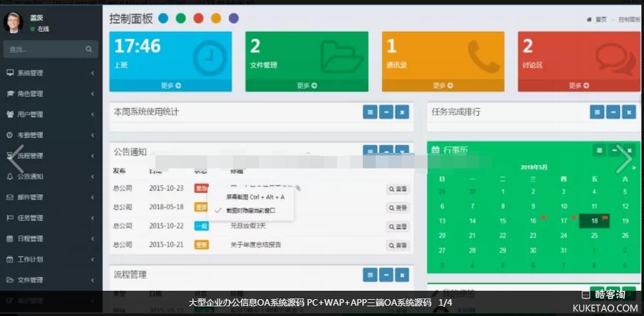Click the phone icon on 通讯录 card
Image resolution: width=644 pixels, height=316 pixels.
[x=483, y=57]
